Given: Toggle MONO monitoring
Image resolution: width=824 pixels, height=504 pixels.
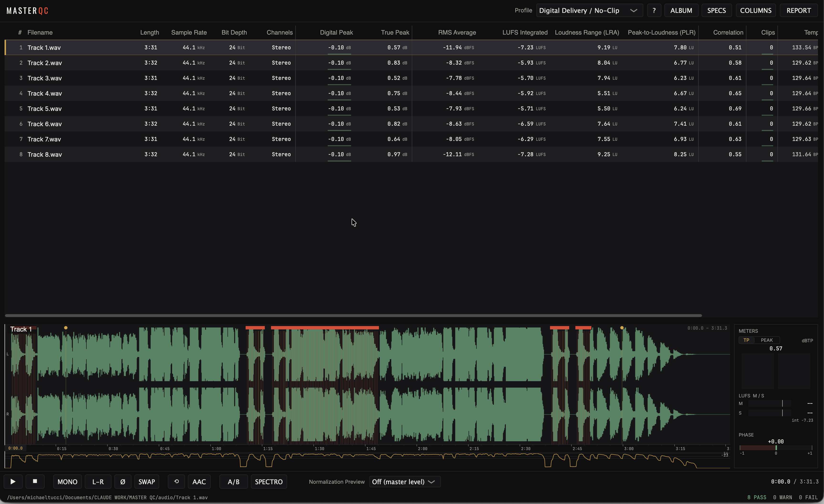Looking at the screenshot, I should [x=67, y=482].
